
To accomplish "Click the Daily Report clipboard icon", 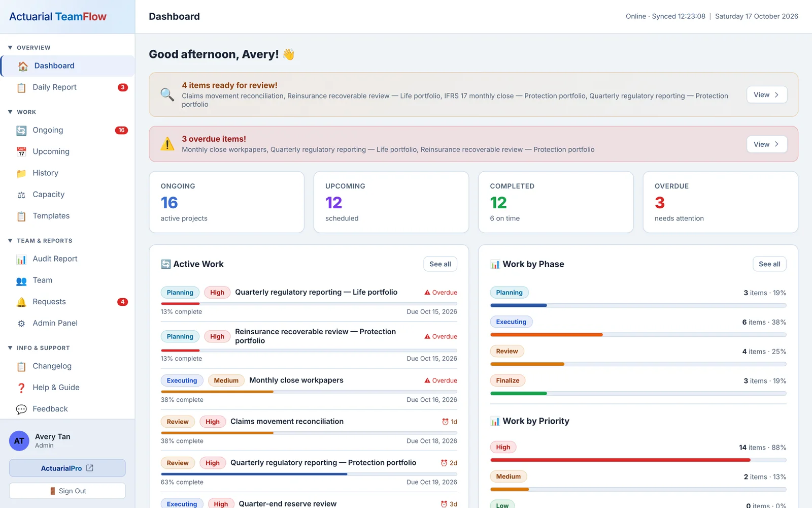I will click(x=21, y=87).
